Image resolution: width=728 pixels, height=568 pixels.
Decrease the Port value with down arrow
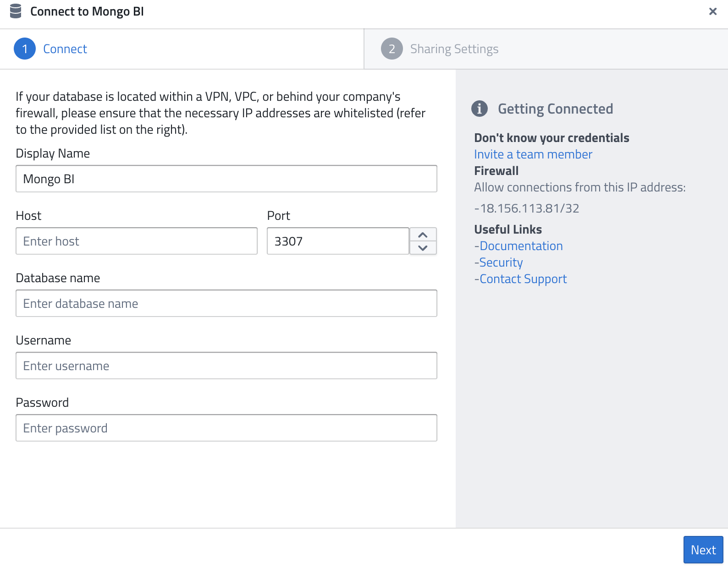pos(423,248)
